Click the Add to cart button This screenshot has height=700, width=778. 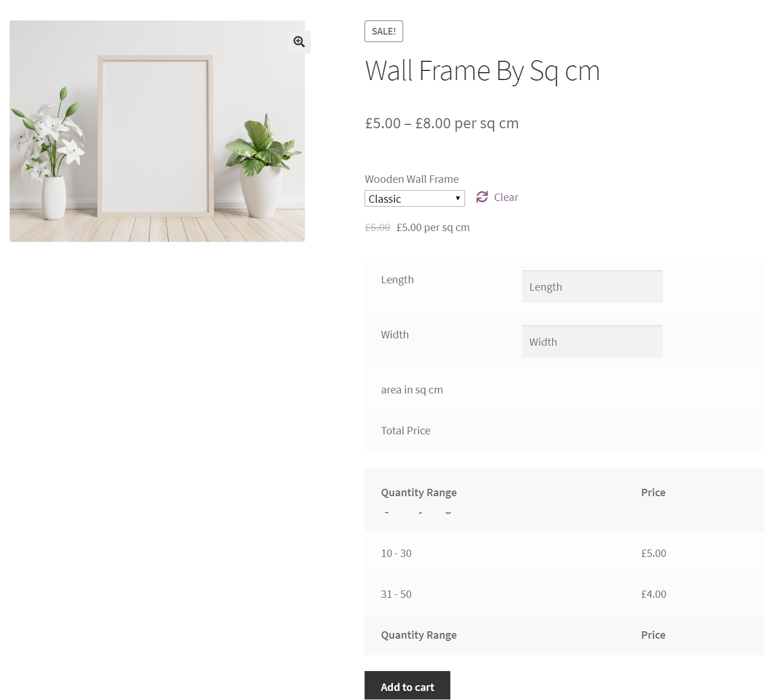pos(407,686)
